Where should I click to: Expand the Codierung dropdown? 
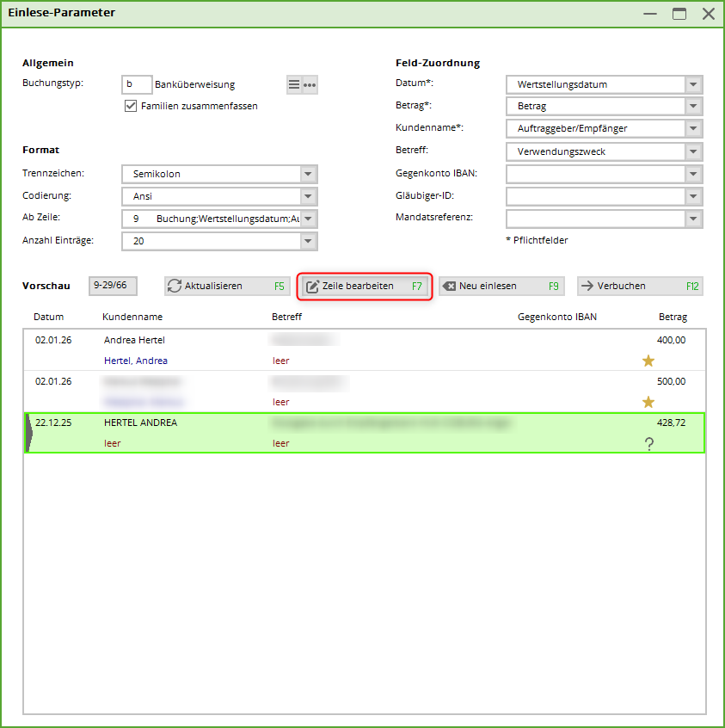tap(309, 196)
